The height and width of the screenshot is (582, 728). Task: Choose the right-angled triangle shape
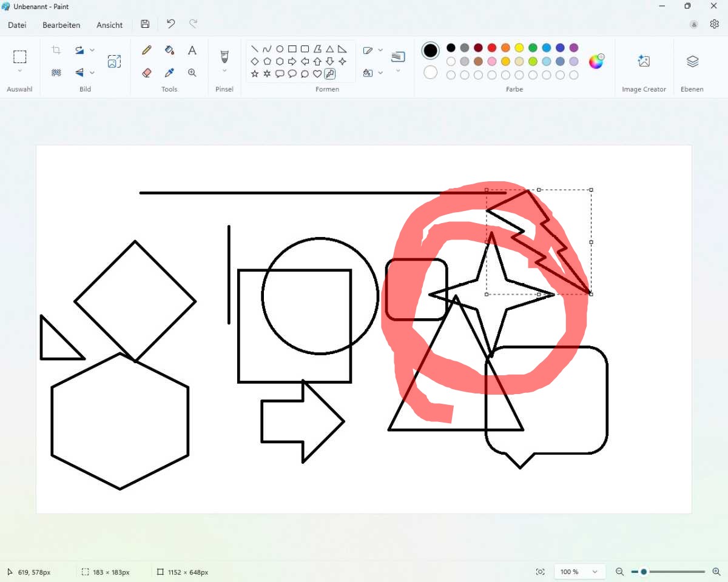(342, 49)
